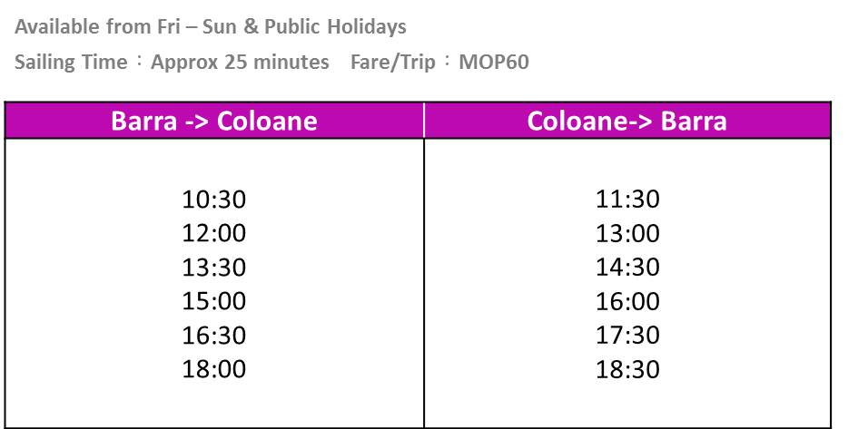Select the 15:00 Barra departure time
Screen dimensions: 868x429
pos(214,301)
